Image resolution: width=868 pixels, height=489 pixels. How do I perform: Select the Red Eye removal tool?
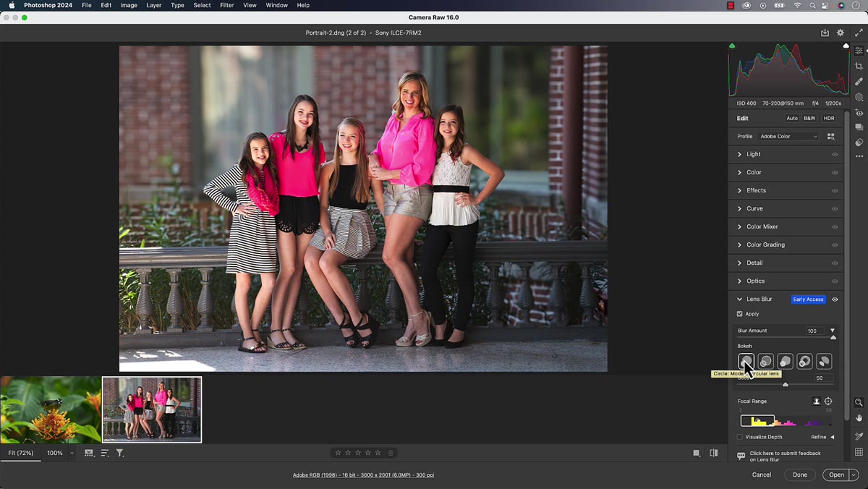(859, 112)
